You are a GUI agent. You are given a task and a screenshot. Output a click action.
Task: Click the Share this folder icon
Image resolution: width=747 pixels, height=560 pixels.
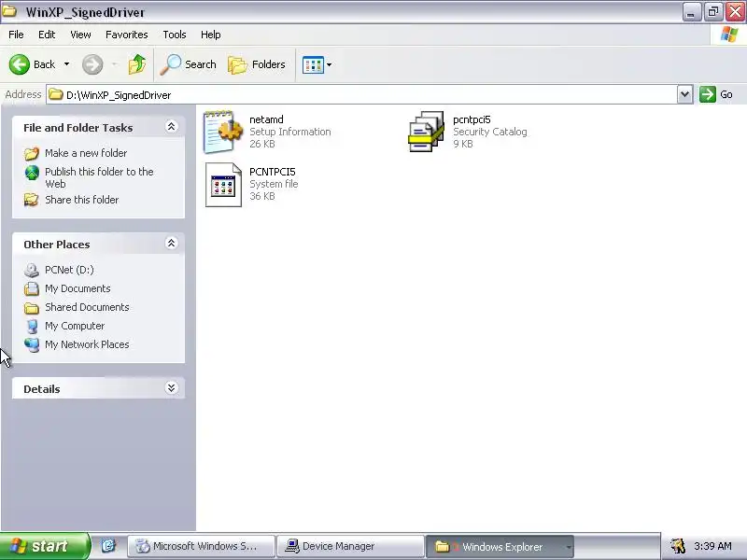[x=32, y=200]
